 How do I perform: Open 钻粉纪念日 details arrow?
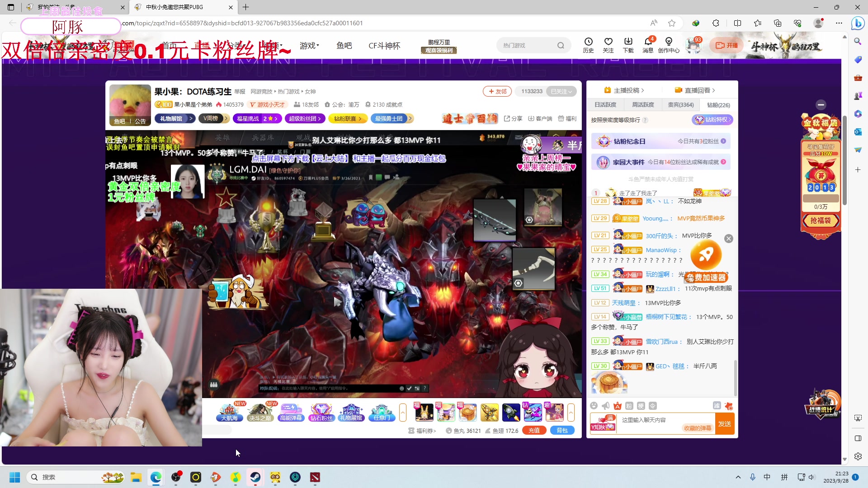click(723, 141)
